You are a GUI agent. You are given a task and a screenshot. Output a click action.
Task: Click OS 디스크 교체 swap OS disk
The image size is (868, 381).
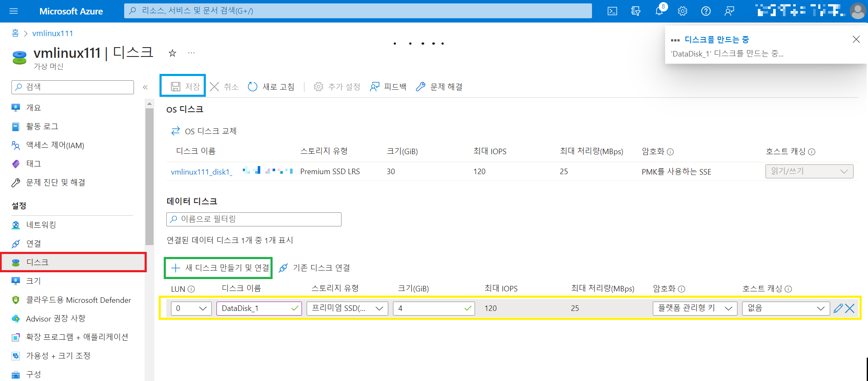coord(204,131)
